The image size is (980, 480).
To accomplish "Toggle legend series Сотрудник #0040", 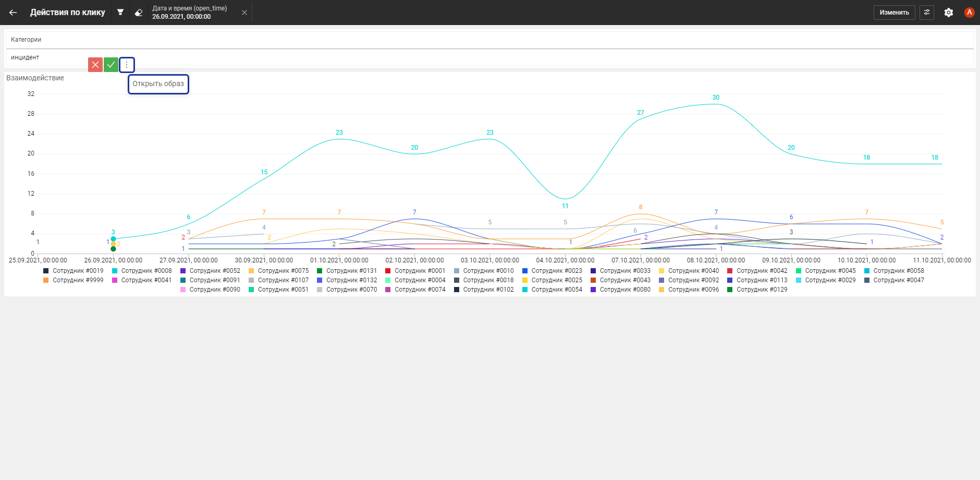I will 689,271.
